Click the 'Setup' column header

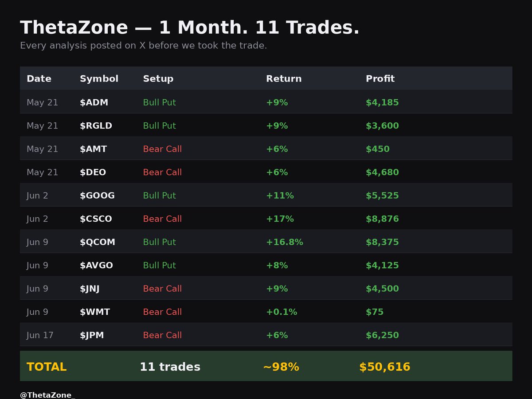point(158,79)
